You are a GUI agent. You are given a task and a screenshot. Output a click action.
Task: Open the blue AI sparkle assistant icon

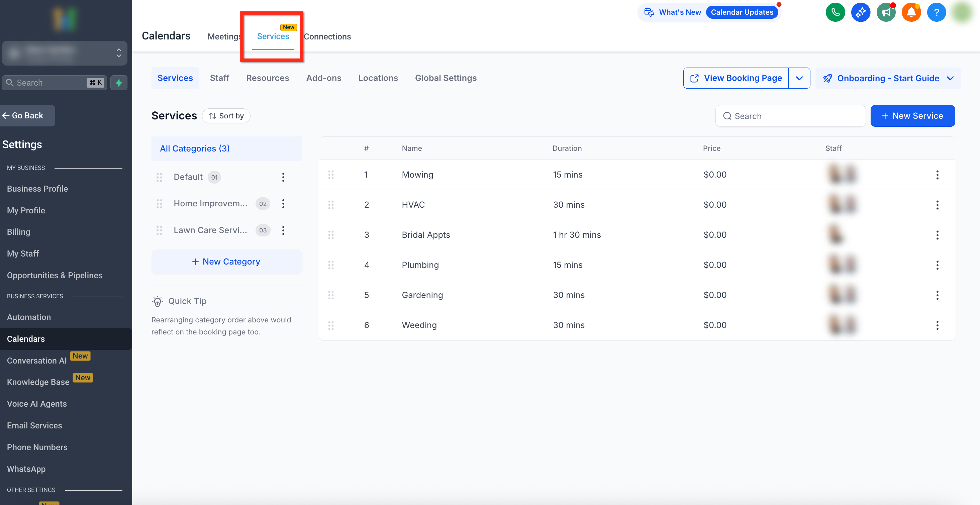click(861, 12)
